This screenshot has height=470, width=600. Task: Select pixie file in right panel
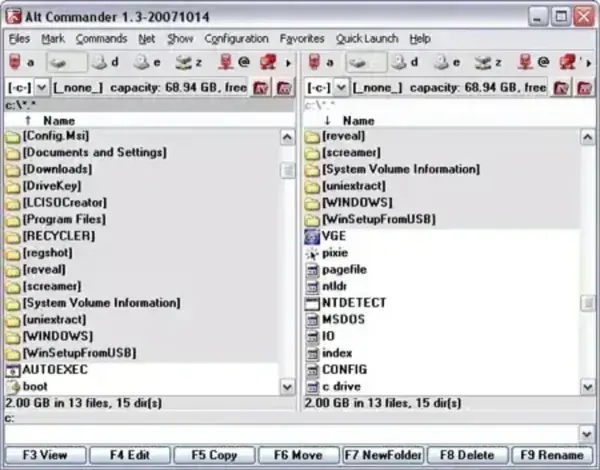pos(442,253)
